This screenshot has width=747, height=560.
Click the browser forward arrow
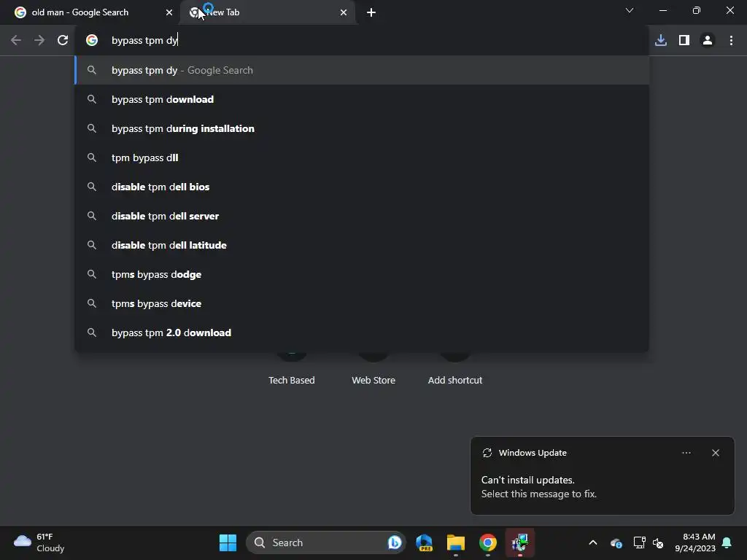point(39,40)
